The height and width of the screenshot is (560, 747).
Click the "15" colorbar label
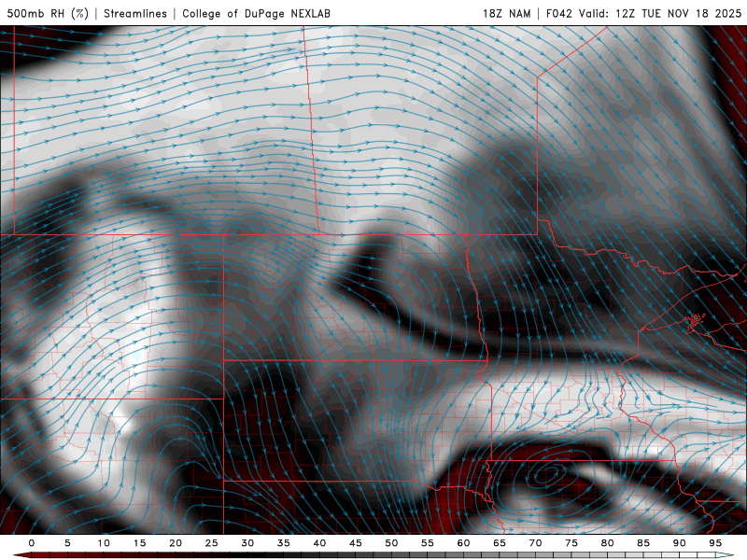[139, 543]
